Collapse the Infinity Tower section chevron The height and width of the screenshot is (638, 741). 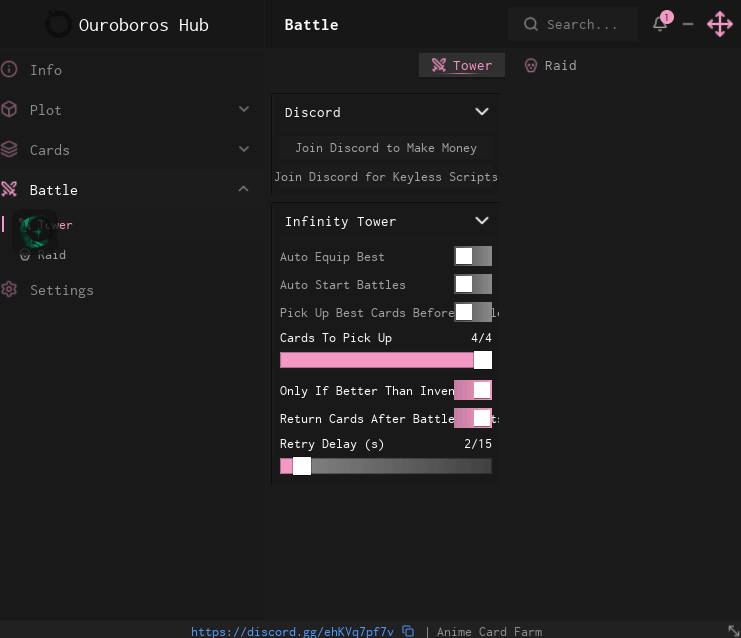(x=482, y=221)
